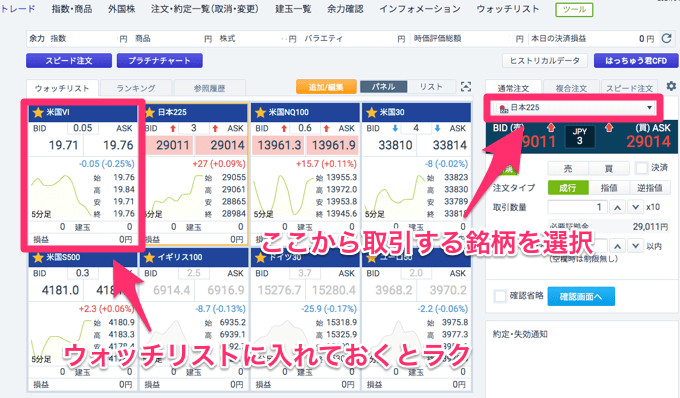
Task: Open ヒストリカルデータ
Action: [x=545, y=61]
